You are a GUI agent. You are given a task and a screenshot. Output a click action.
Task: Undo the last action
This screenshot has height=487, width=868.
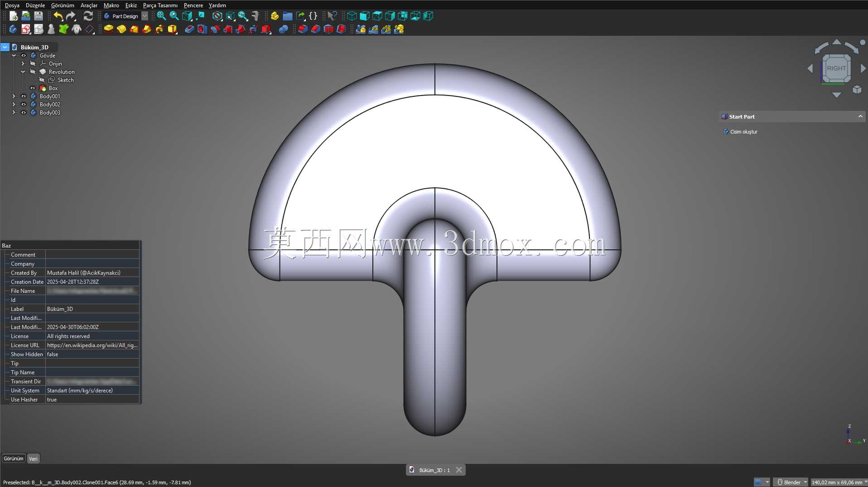click(x=58, y=16)
